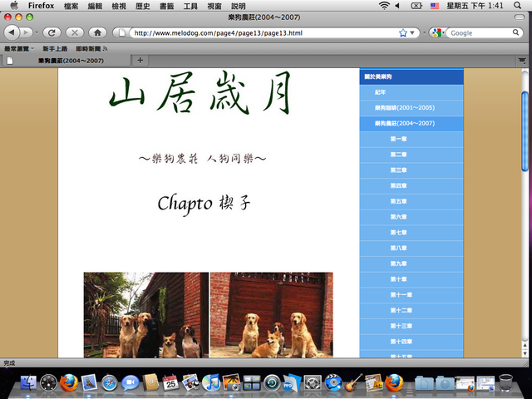
Task: Bookmark this page with the star icon
Action: (x=403, y=33)
